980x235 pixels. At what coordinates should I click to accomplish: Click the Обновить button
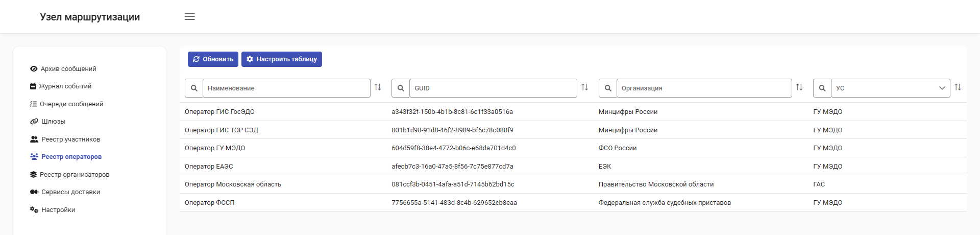coord(213,59)
